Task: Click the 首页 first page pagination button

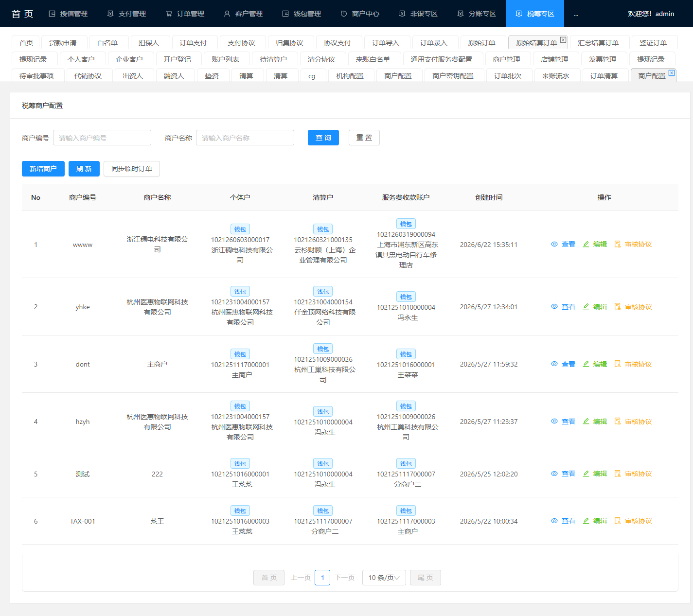Action: 269,578
